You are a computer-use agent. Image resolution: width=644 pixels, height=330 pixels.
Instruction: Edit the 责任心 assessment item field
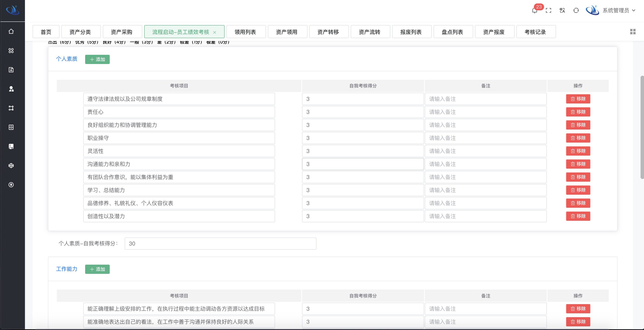[179, 112]
